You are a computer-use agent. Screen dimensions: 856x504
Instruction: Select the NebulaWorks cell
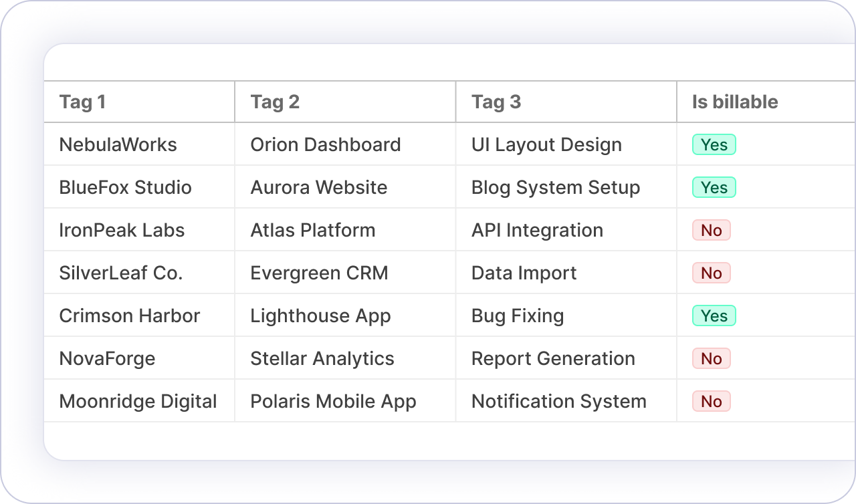click(x=118, y=145)
